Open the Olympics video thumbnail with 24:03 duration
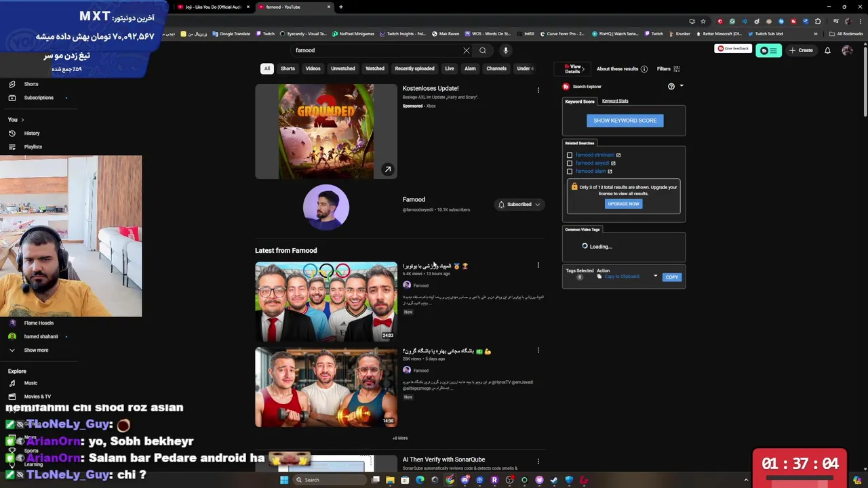 click(x=326, y=302)
